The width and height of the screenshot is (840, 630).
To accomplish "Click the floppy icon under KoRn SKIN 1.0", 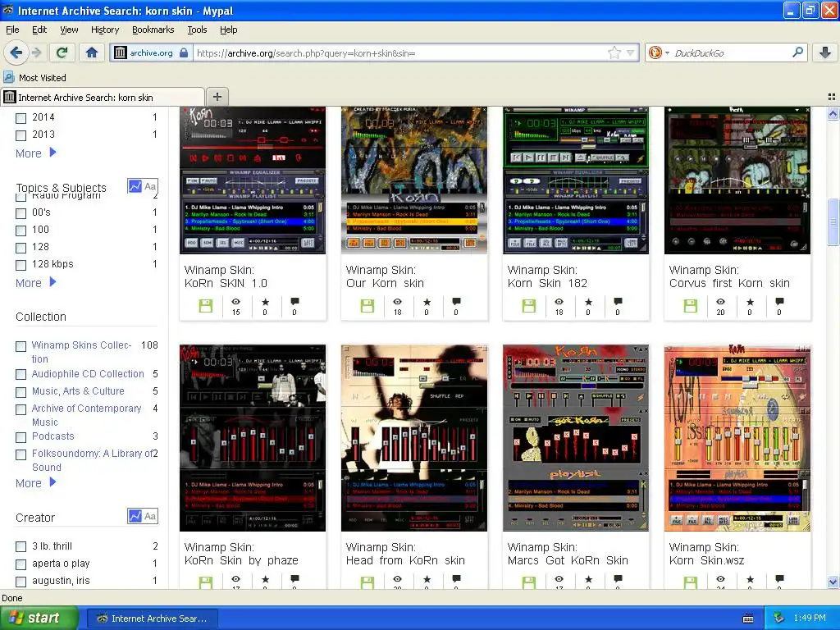I will tap(206, 306).
